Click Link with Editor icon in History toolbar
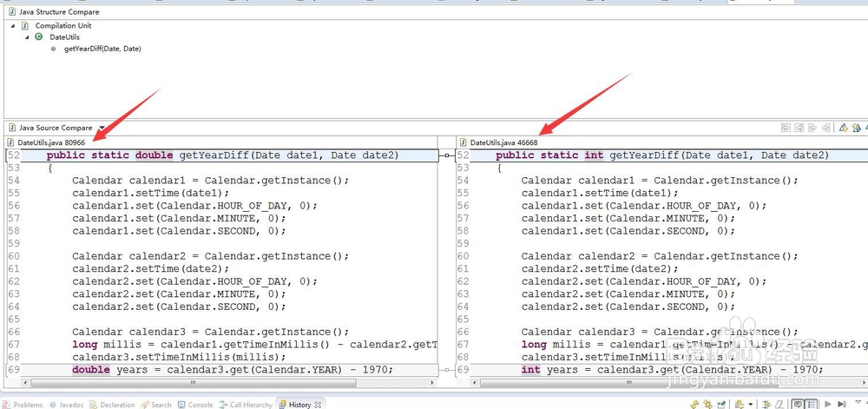The height and width of the screenshot is (409, 868). click(707, 405)
